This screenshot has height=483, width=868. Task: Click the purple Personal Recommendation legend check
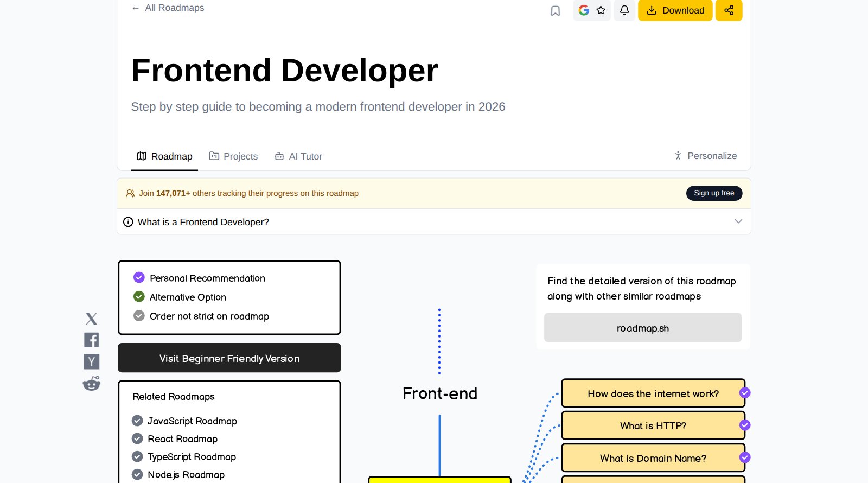(139, 278)
